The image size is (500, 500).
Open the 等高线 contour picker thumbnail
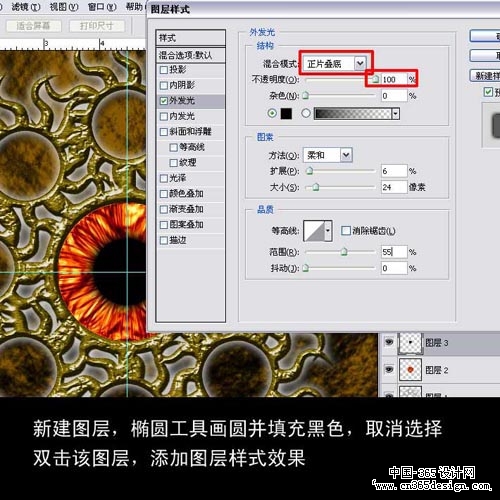314,230
